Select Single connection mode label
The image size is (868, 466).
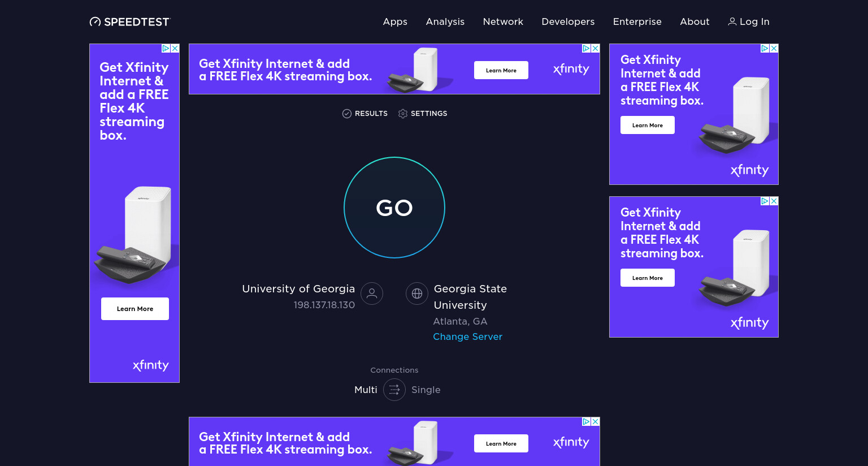(426, 390)
